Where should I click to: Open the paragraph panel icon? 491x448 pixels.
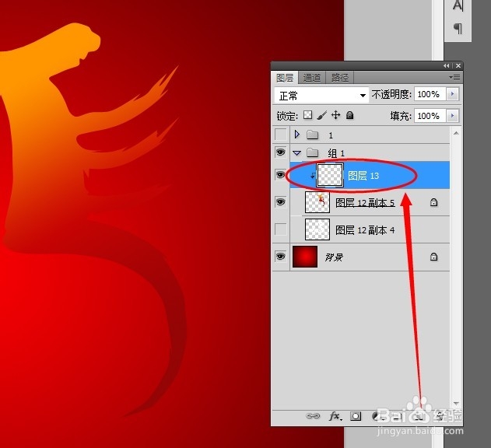tap(458, 29)
